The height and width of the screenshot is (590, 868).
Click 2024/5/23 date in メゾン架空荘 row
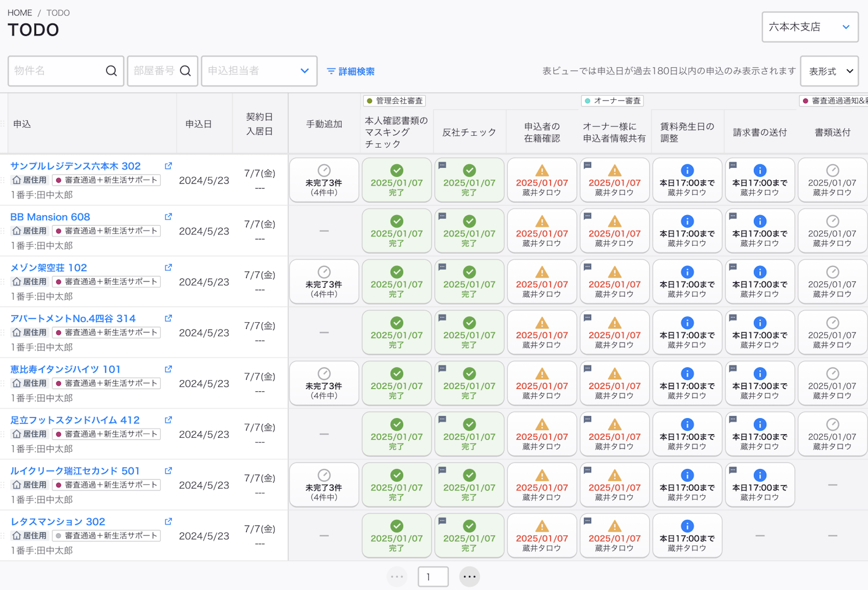click(x=204, y=282)
